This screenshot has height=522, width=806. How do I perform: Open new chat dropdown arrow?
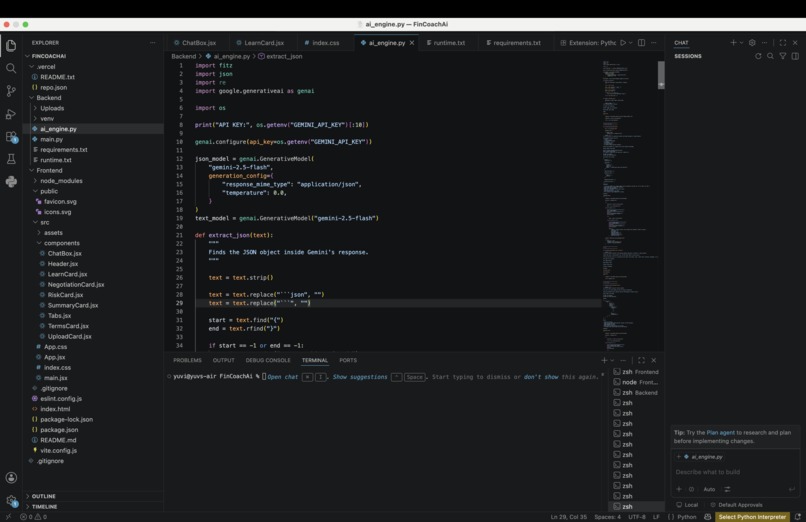(741, 43)
